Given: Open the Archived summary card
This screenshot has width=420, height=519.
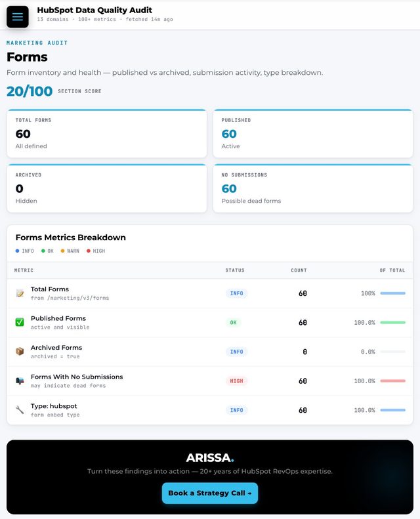Looking at the screenshot, I should coord(107,188).
